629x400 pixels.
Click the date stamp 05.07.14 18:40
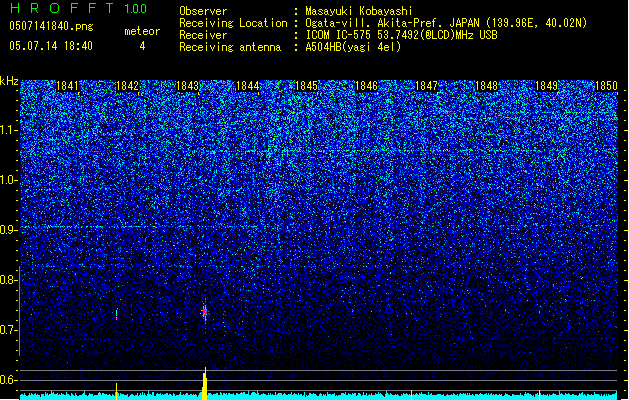pyautogui.click(x=51, y=46)
